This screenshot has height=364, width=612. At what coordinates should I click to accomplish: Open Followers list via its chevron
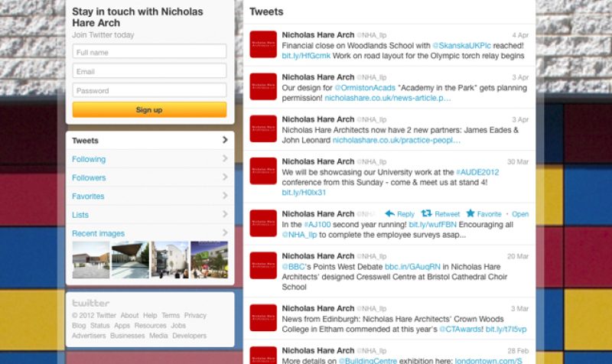(x=225, y=177)
